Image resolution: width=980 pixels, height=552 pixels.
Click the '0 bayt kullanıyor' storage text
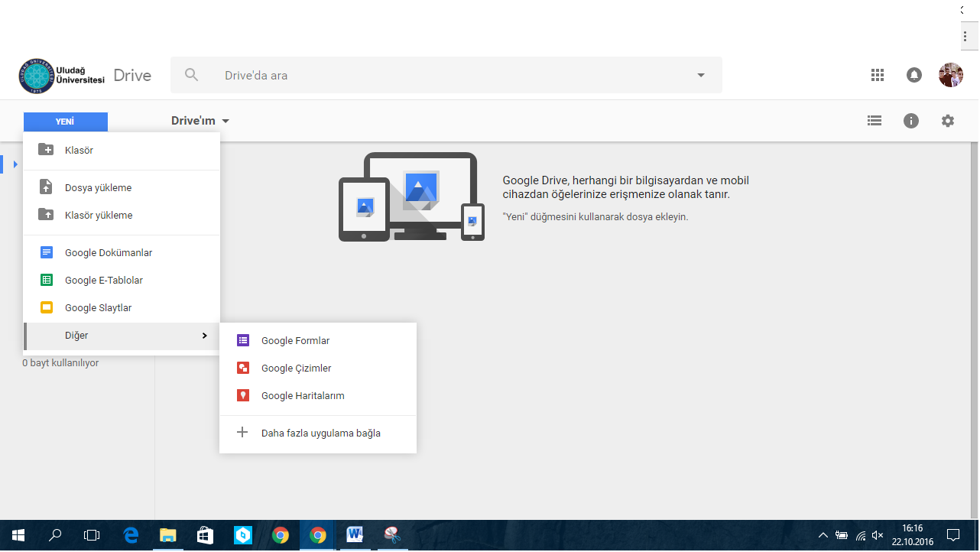pyautogui.click(x=60, y=362)
